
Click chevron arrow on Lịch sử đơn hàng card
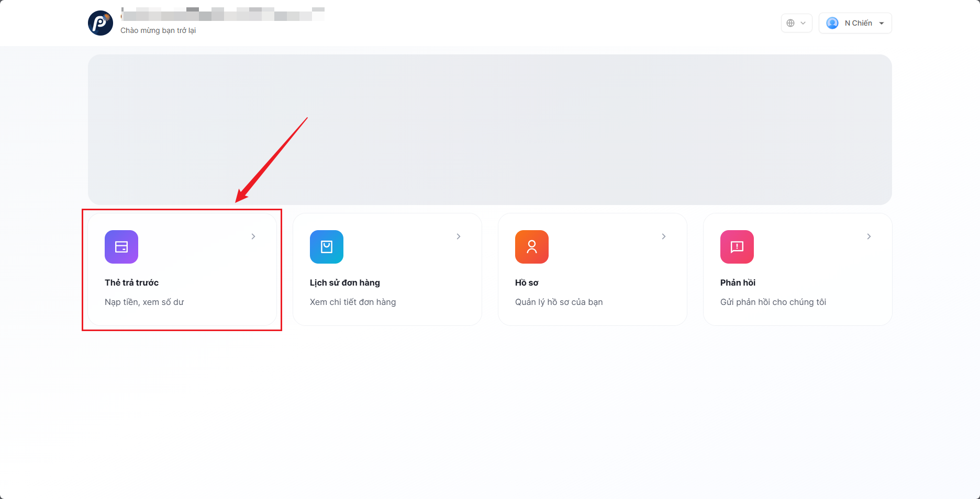(459, 236)
